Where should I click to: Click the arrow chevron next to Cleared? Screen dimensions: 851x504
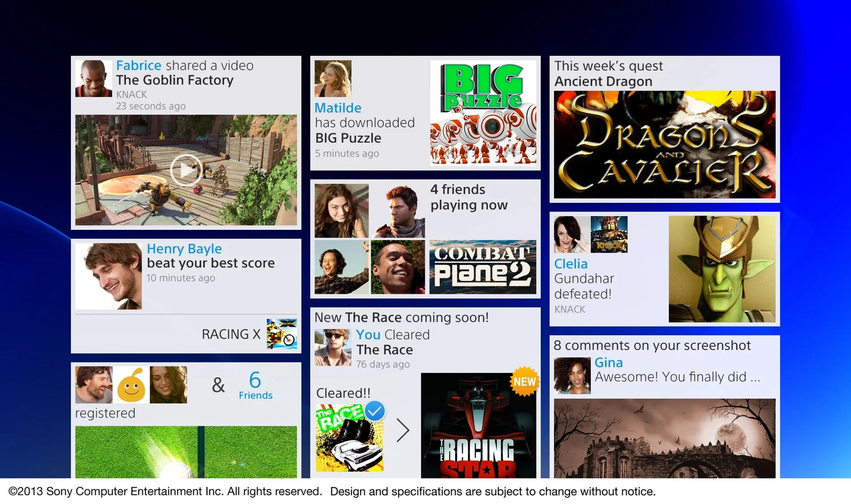point(402,430)
